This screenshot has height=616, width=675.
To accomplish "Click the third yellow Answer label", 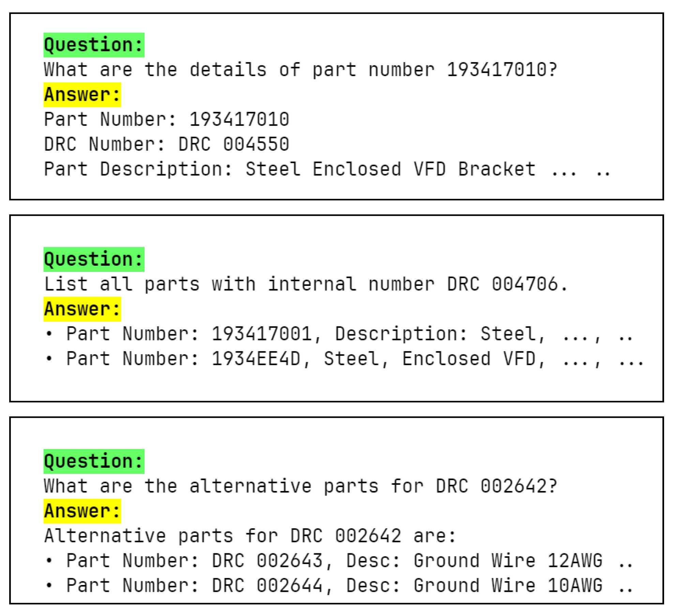I will coord(82,511).
